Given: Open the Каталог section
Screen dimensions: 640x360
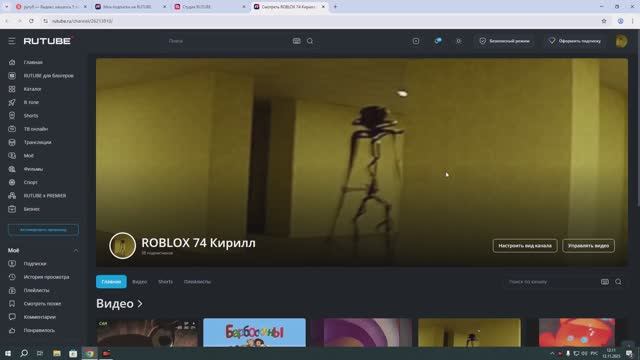Looking at the screenshot, I should click(x=32, y=89).
